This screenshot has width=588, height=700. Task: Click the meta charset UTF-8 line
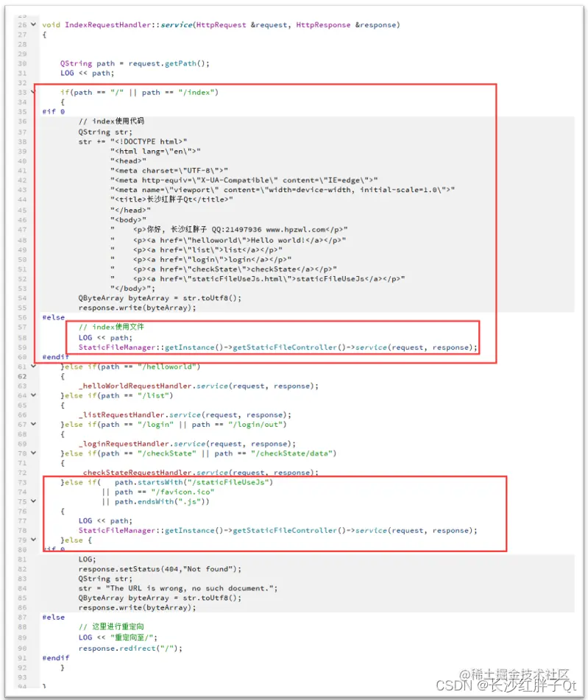click(x=169, y=171)
